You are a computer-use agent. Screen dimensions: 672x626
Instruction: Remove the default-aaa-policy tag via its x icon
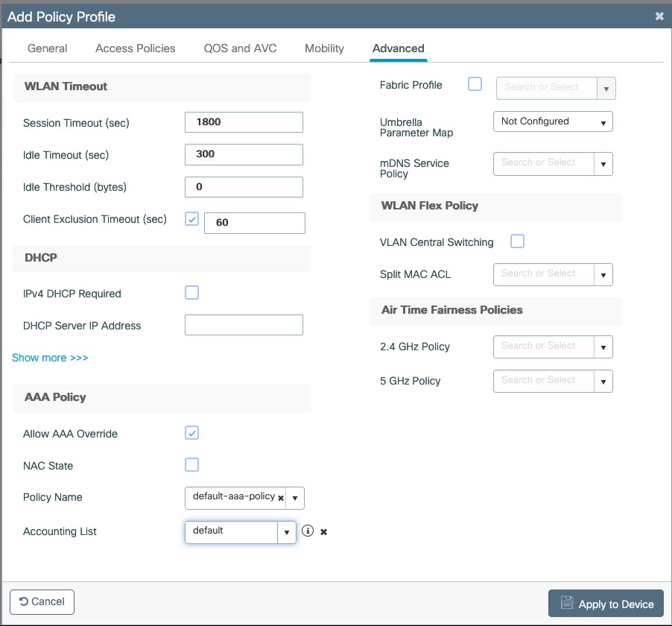281,498
